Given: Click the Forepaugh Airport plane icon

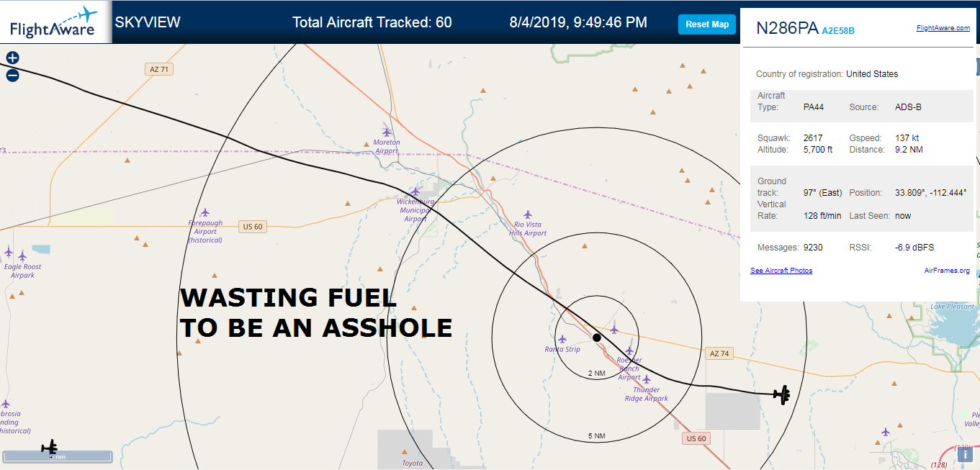Looking at the screenshot, I should click(x=204, y=212).
